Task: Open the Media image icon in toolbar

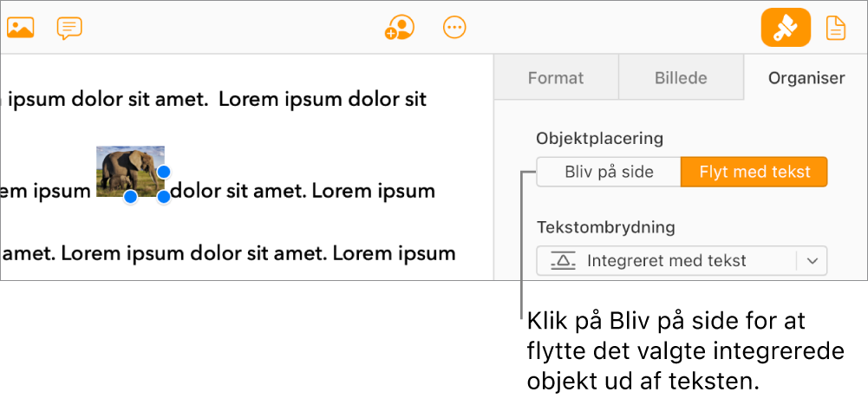Action: click(21, 27)
